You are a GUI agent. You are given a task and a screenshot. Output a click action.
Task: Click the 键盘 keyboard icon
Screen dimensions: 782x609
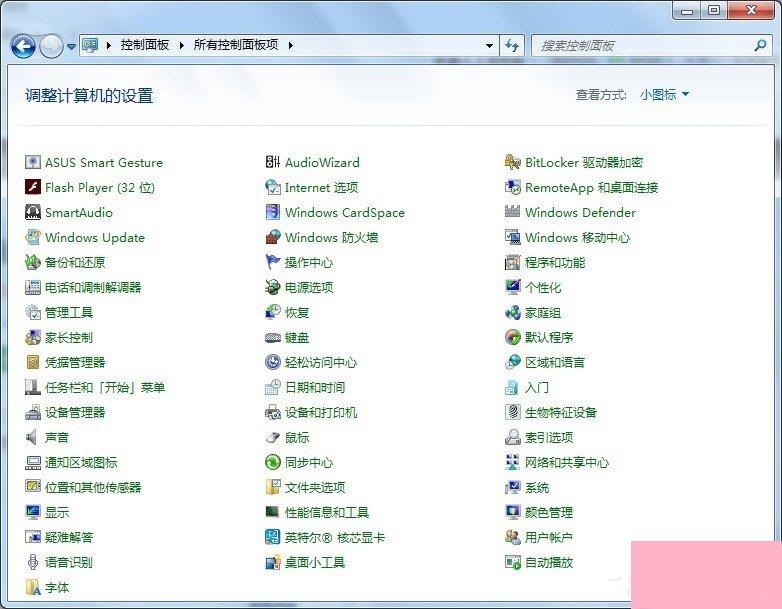tap(273, 337)
